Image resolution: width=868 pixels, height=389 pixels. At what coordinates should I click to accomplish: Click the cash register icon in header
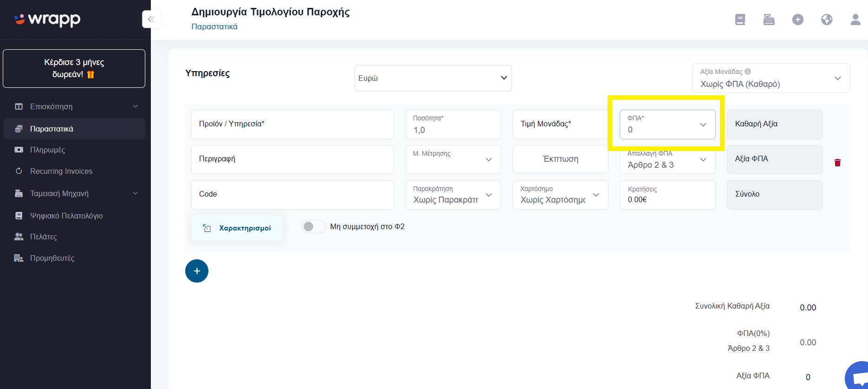pyautogui.click(x=769, y=20)
